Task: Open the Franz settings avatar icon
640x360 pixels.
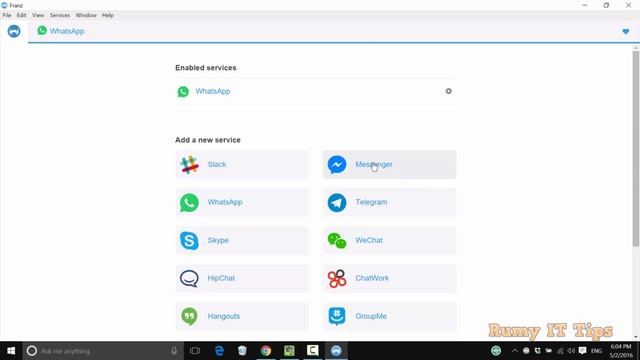Action: click(x=14, y=31)
